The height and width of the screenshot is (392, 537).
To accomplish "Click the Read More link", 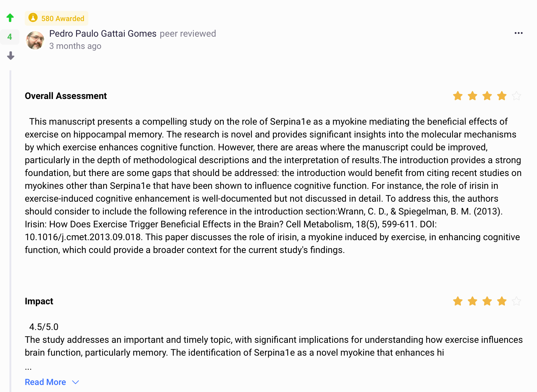I will pos(45,382).
